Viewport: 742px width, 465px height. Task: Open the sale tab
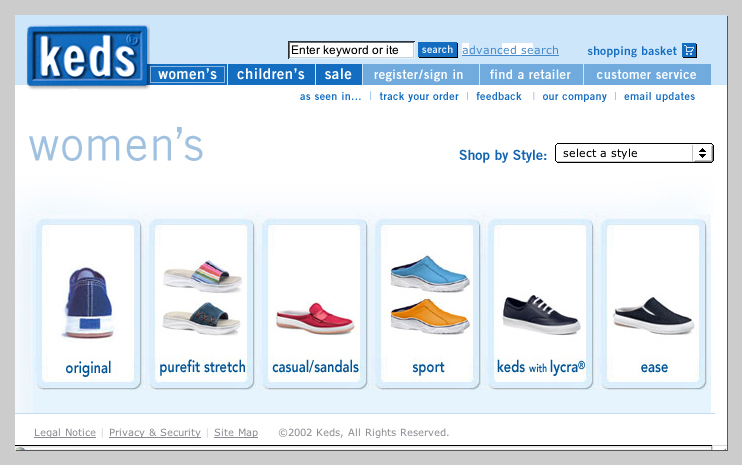338,74
